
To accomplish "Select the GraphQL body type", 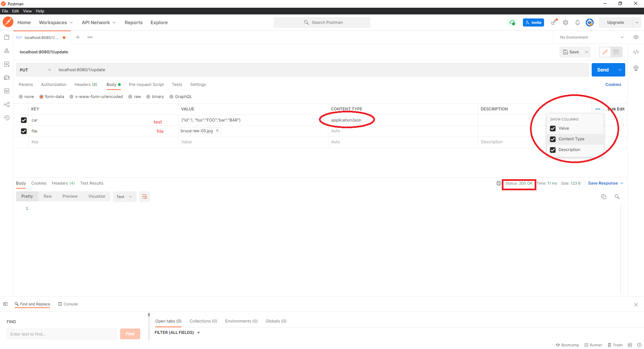I will (x=171, y=97).
